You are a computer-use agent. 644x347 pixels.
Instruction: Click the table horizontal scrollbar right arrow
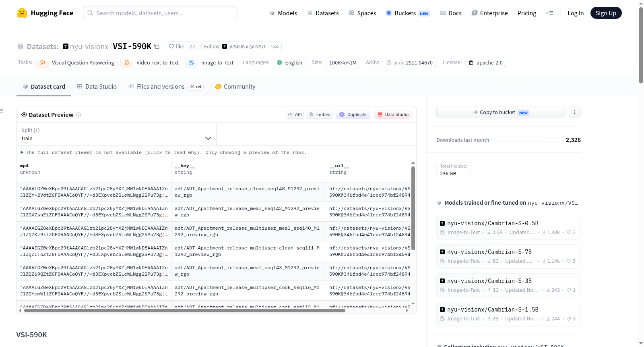(407, 311)
